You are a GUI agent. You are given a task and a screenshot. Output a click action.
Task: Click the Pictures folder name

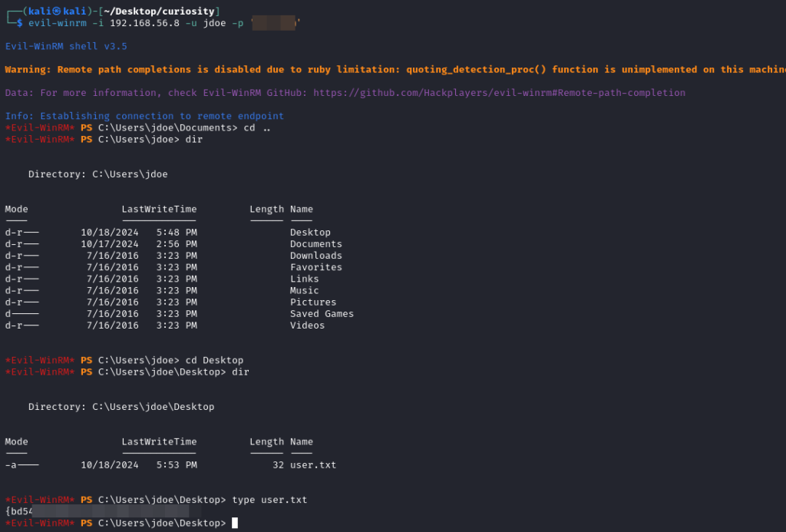[313, 302]
